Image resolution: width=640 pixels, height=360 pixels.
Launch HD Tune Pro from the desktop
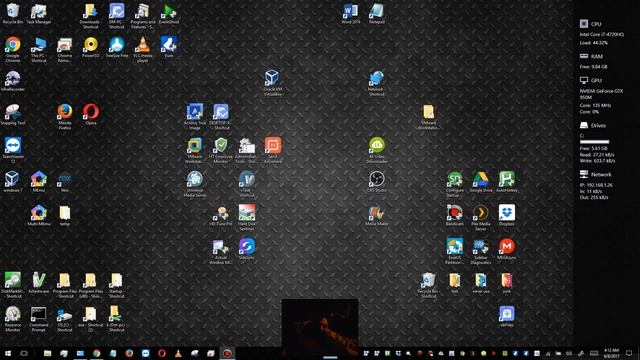pos(221,216)
